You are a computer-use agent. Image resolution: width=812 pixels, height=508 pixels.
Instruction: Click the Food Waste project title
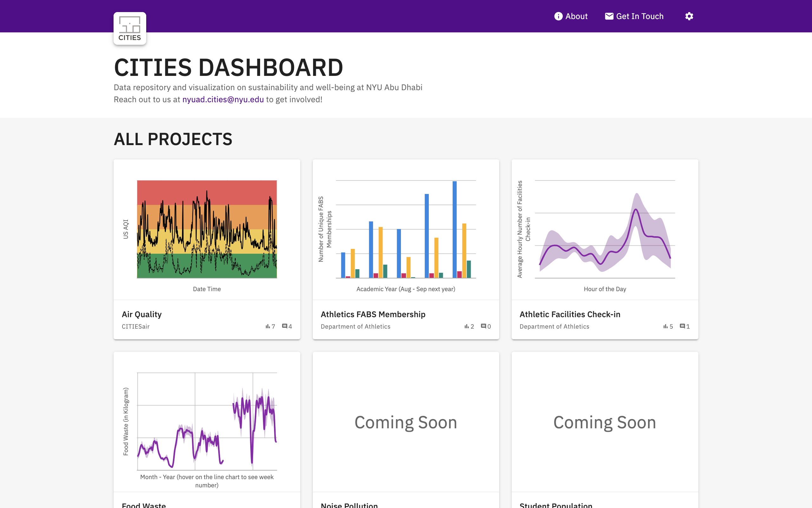(144, 505)
